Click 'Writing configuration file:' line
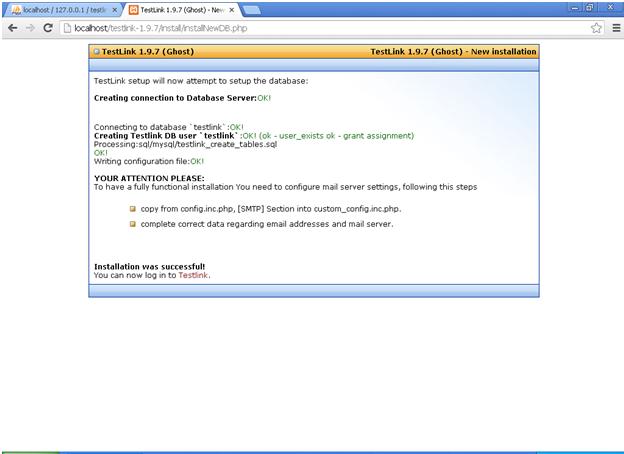Image resolution: width=624 pixels, height=454 pixels. pyautogui.click(x=149, y=161)
